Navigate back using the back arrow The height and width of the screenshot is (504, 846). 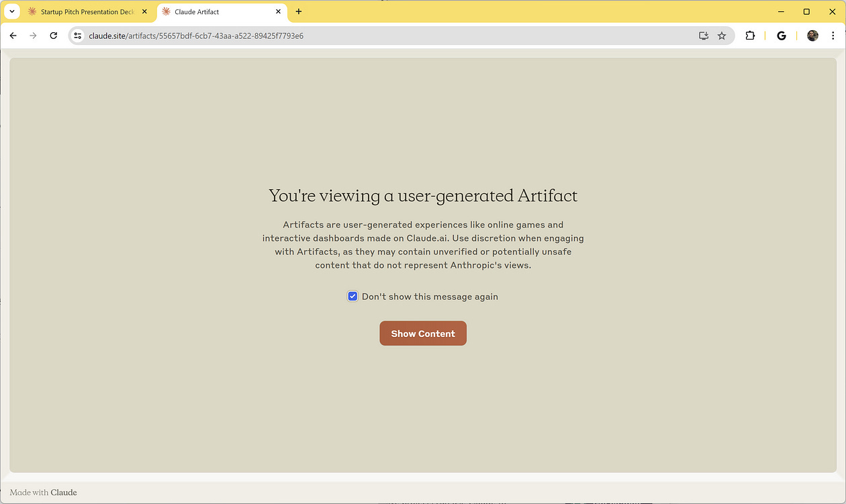pyautogui.click(x=13, y=36)
